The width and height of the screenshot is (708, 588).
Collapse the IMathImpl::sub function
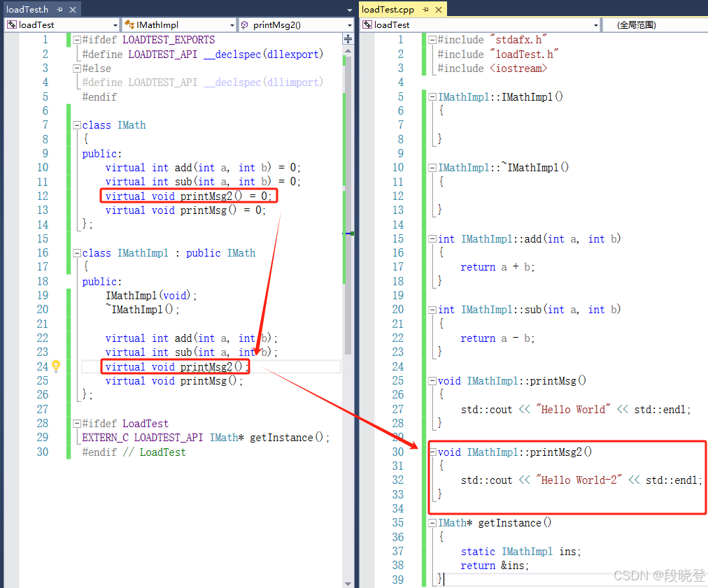[432, 310]
